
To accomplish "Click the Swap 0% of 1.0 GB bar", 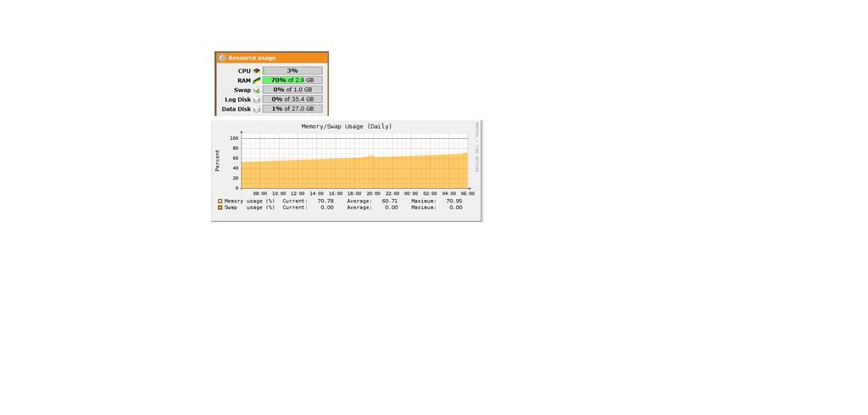I will (292, 90).
